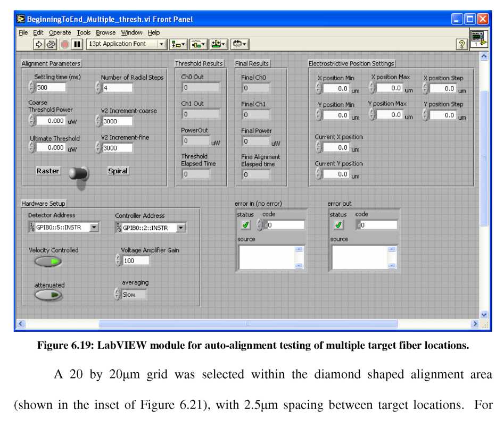
Task: Click the horizontal scrollbar right arrow
Action: 475,324
